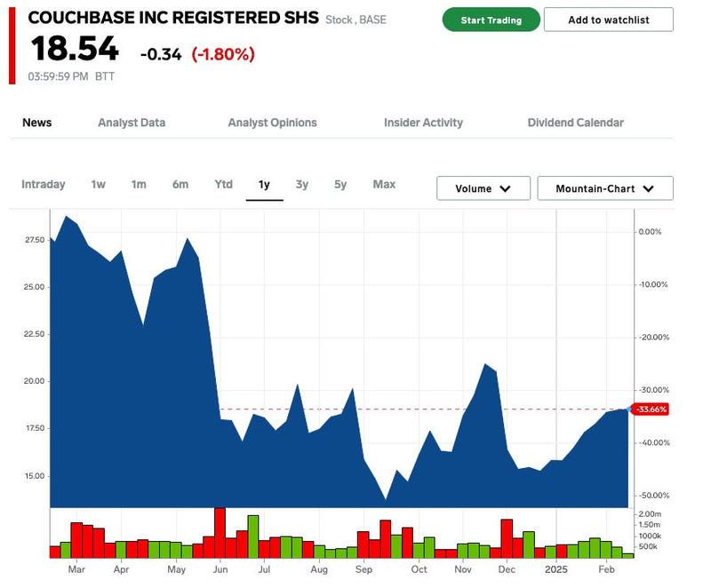Click the -0.34 price change value

point(161,54)
